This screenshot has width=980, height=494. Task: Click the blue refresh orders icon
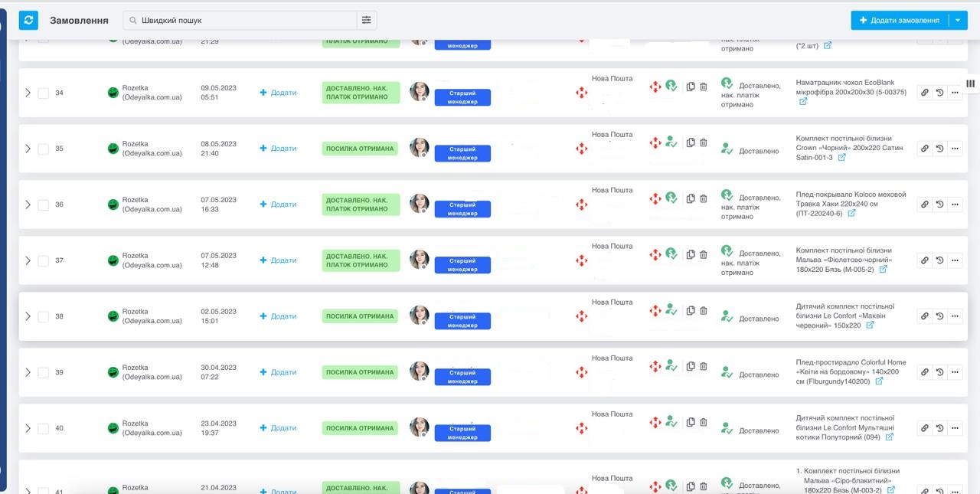[x=28, y=21]
